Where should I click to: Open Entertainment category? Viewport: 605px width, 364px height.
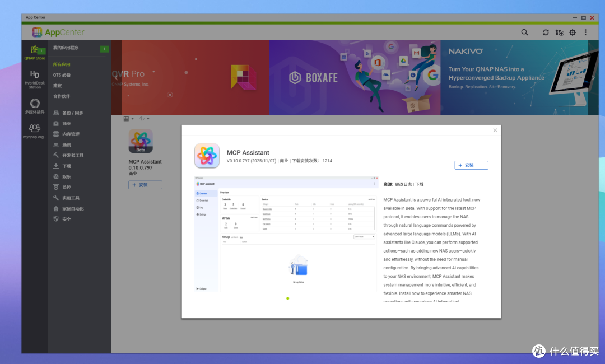[62, 176]
